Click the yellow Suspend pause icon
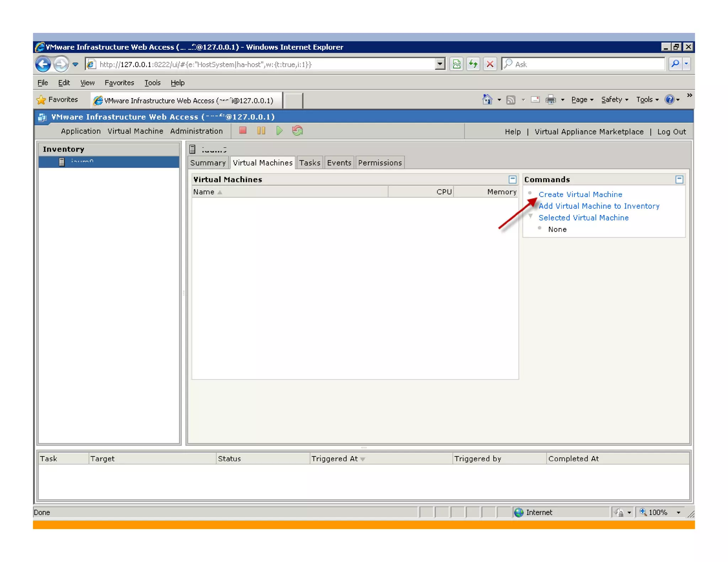The image size is (728, 562). click(x=261, y=131)
